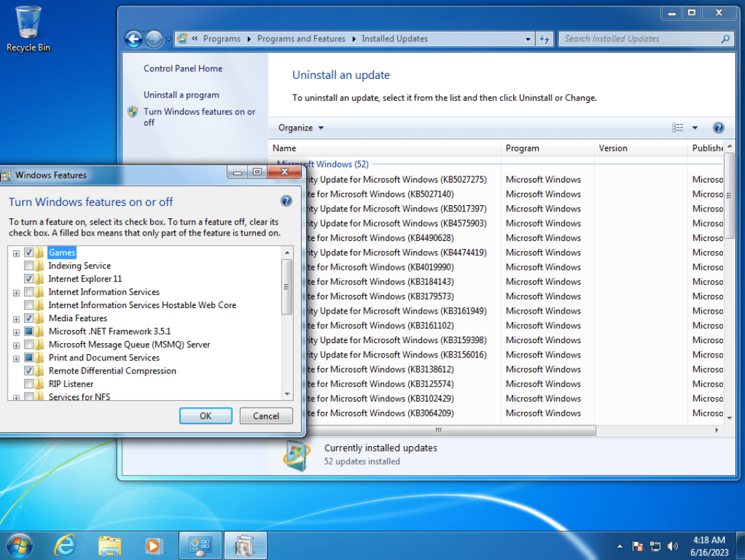
Task: Click the Currently installed updates icon
Action: 297,455
